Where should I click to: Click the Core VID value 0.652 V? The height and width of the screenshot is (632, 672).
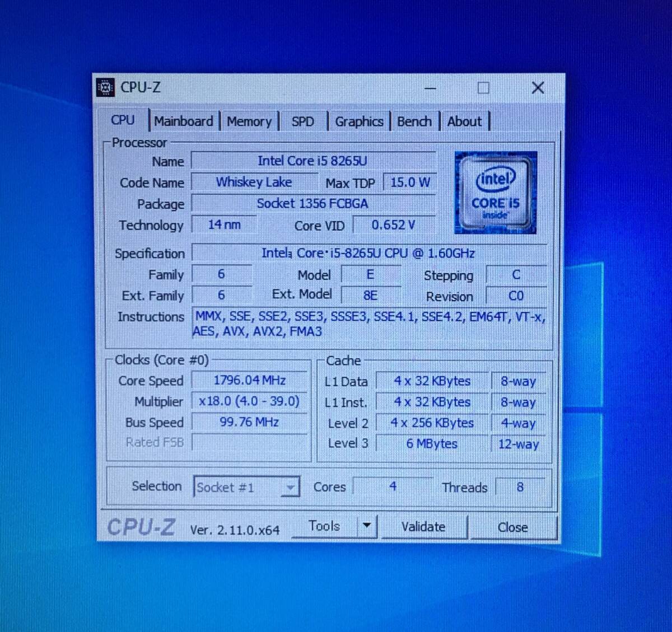(x=393, y=225)
